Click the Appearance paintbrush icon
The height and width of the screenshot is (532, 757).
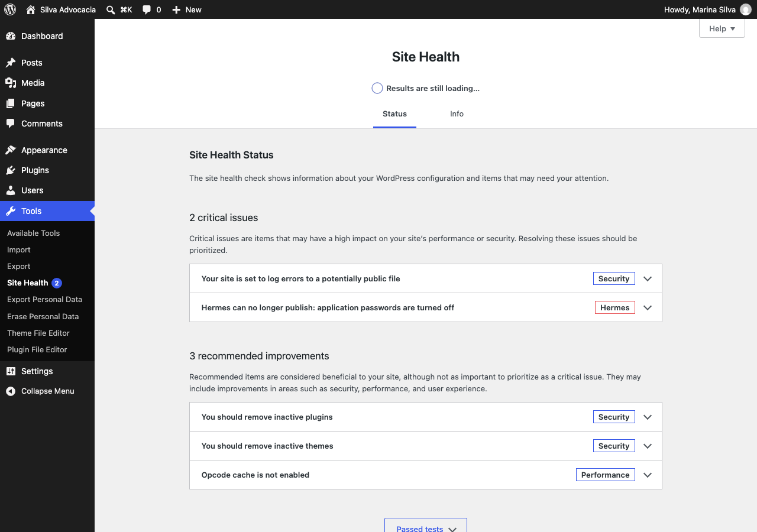click(11, 150)
